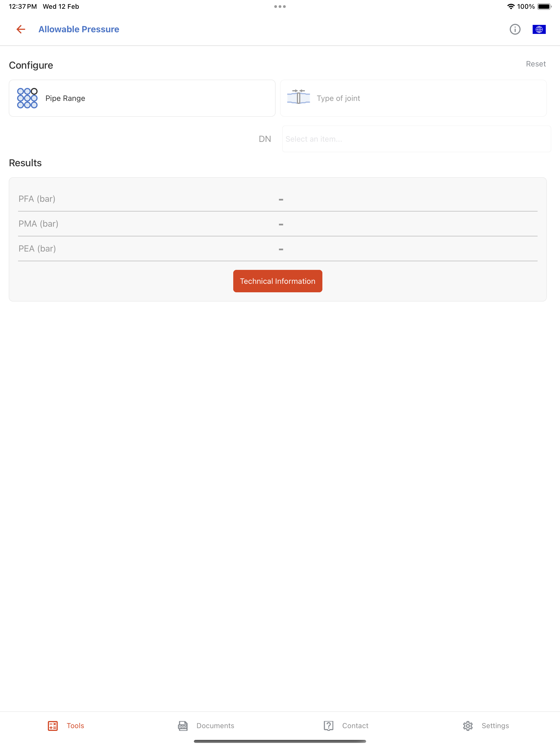The width and height of the screenshot is (560, 747).
Task: Open the DN item selection dropdown
Action: 416,139
